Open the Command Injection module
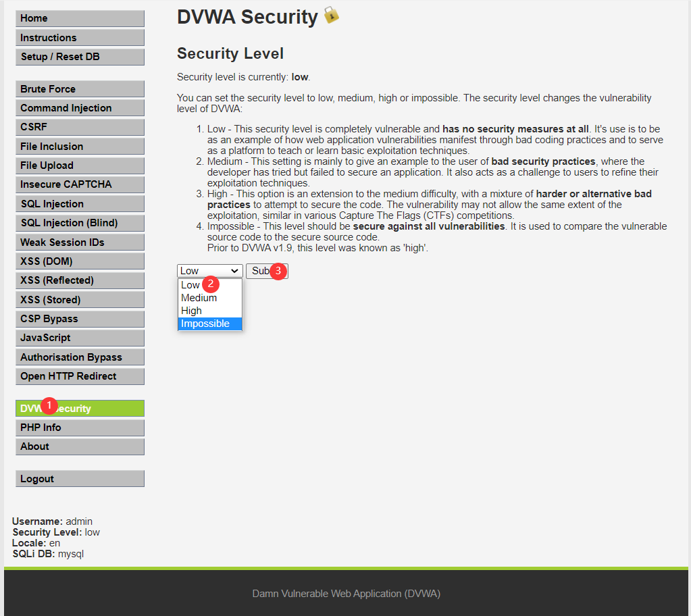691x616 pixels. [x=80, y=108]
